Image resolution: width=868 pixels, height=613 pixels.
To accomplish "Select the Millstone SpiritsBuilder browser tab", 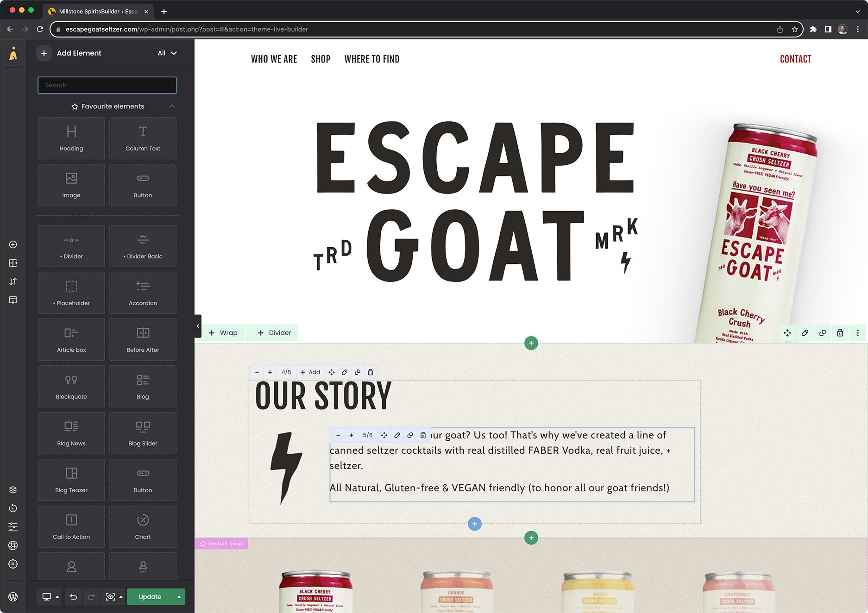I will click(97, 12).
